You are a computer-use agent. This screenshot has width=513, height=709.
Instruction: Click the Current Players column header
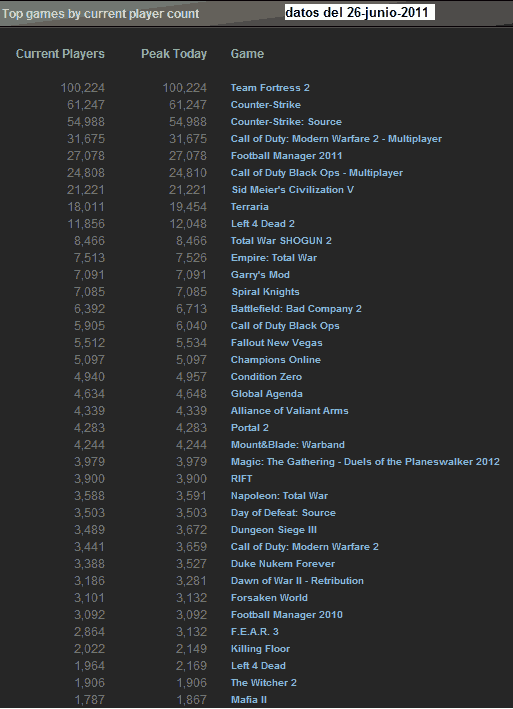tap(60, 54)
